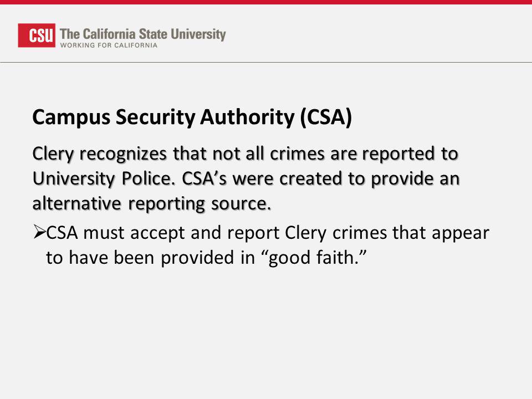This screenshot has height=399, width=532.
Task: Click the horizontal divider line below header
Action: 266,62
